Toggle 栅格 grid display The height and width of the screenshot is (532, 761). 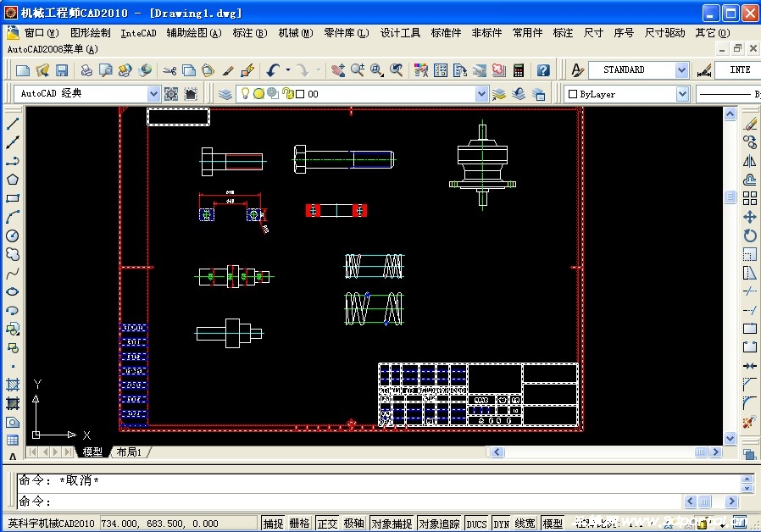[299, 524]
